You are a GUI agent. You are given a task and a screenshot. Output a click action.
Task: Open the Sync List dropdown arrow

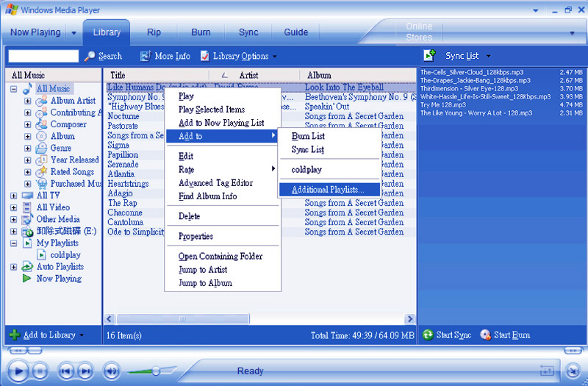[x=488, y=56]
